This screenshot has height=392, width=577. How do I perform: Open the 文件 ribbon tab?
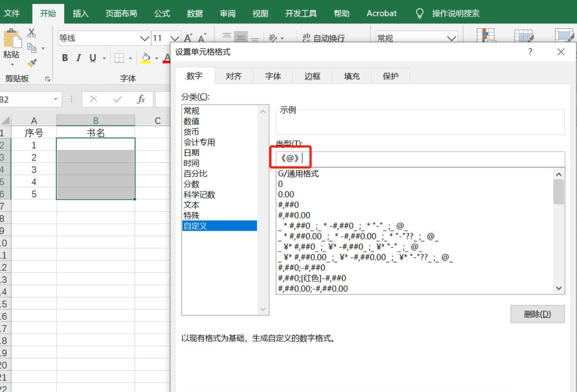pos(12,13)
